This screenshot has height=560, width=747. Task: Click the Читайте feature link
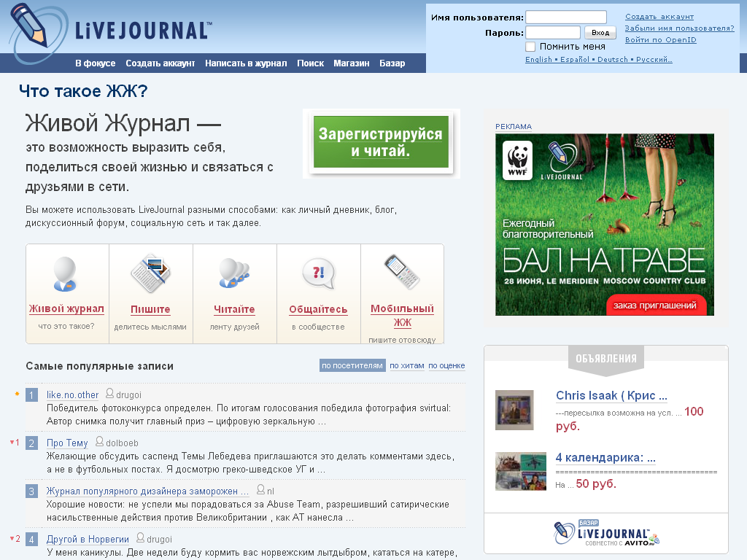234,309
